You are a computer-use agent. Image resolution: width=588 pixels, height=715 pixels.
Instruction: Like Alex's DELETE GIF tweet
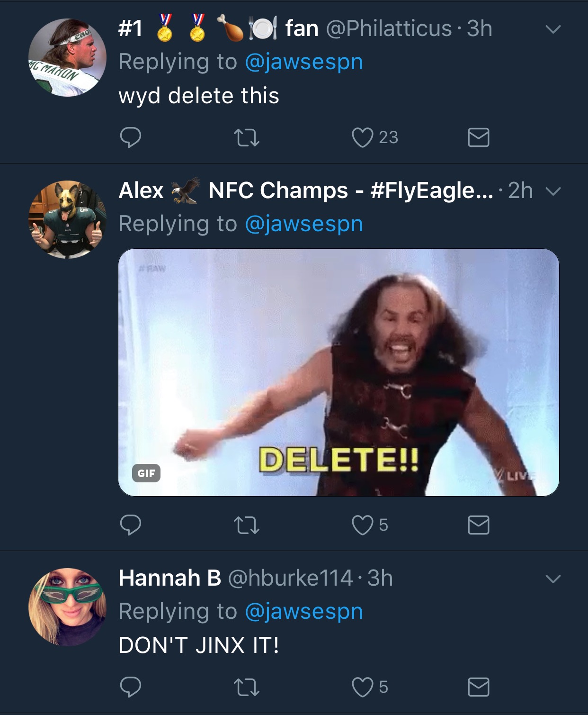pos(363,525)
